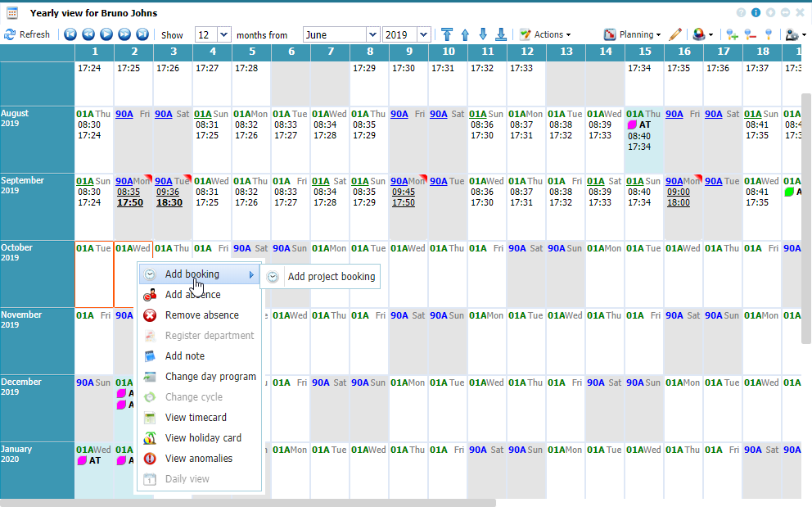The image size is (812, 507).
Task: Expand the year dropdown showing 2019
Action: click(x=423, y=34)
